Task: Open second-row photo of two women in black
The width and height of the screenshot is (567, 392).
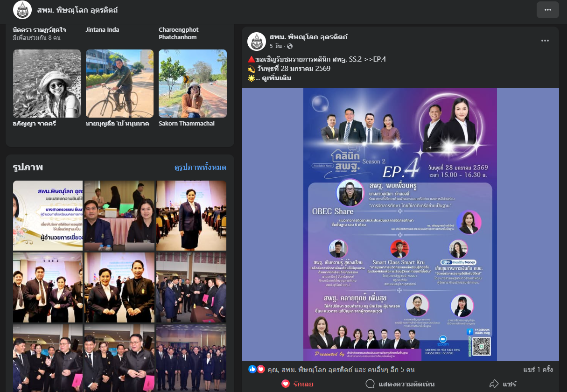Action: [119, 287]
